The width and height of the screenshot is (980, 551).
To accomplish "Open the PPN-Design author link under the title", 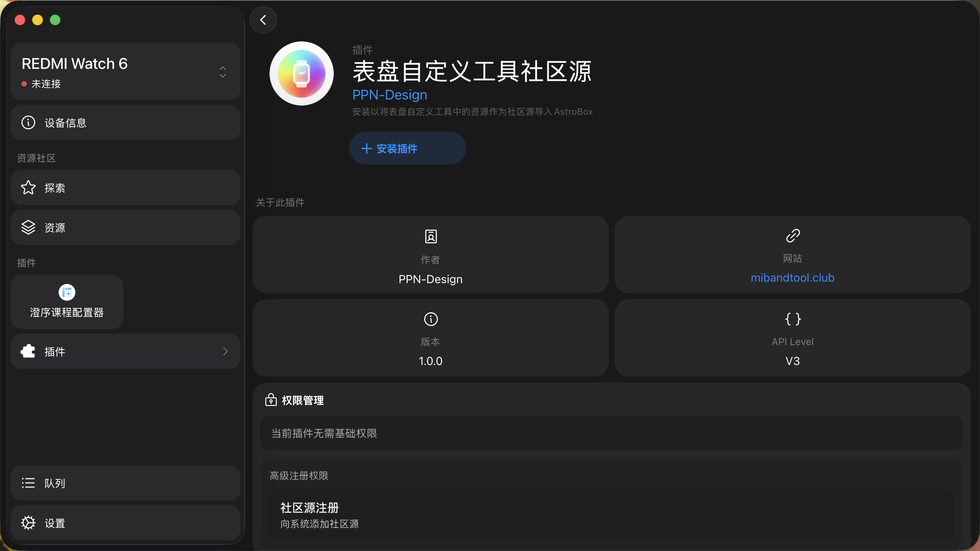I will (x=390, y=95).
